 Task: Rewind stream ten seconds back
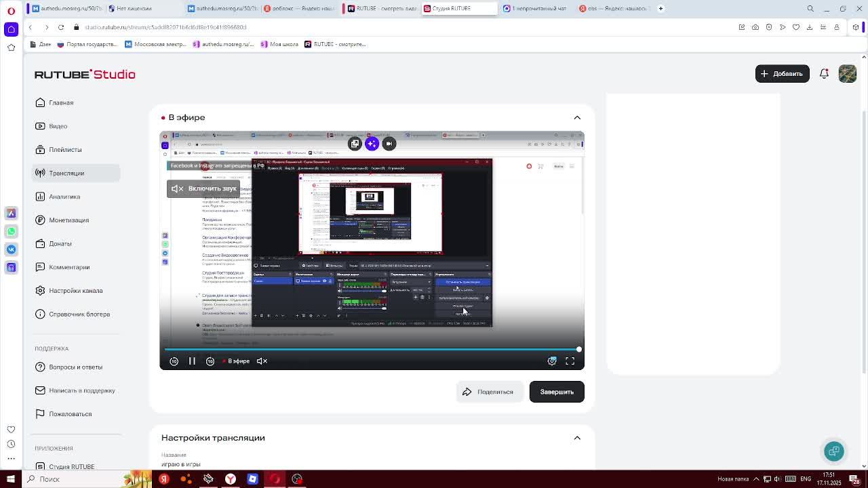174,361
